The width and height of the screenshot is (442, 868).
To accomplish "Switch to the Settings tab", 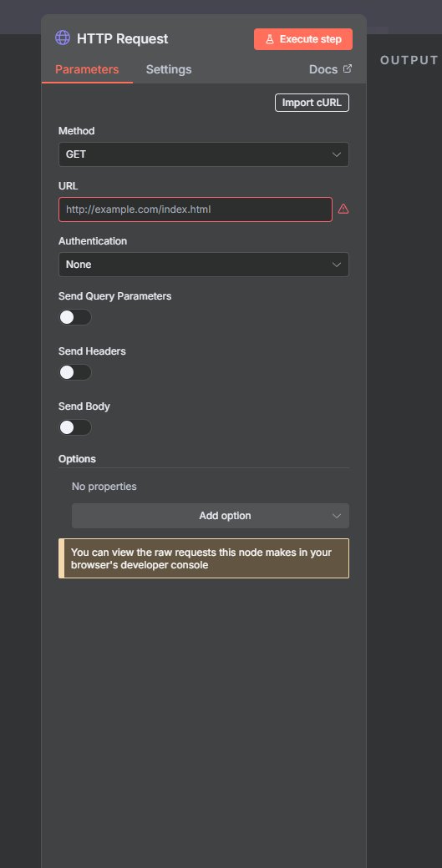I will [x=169, y=70].
